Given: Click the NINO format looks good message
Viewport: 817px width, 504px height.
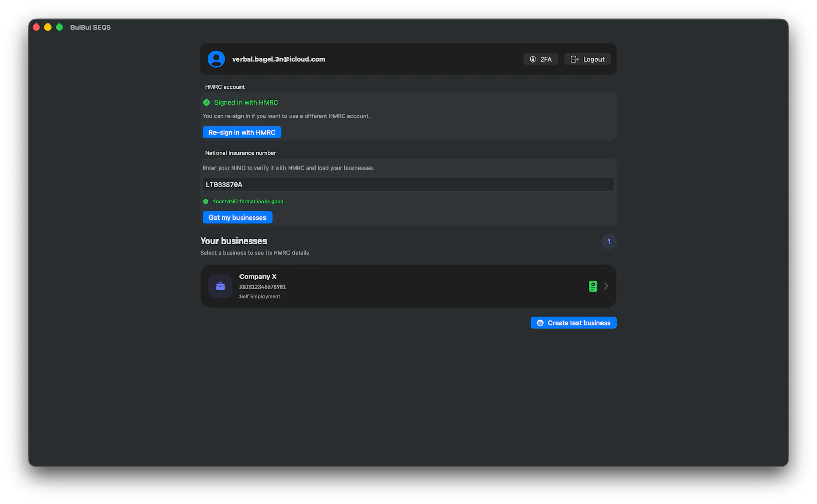Looking at the screenshot, I should point(249,201).
